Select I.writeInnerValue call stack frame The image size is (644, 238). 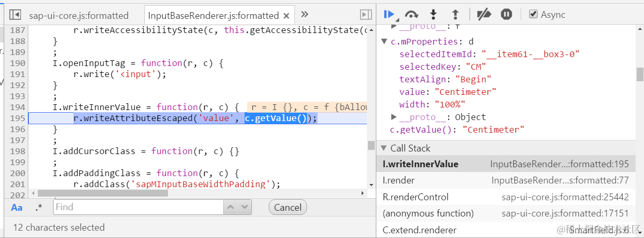point(510,164)
